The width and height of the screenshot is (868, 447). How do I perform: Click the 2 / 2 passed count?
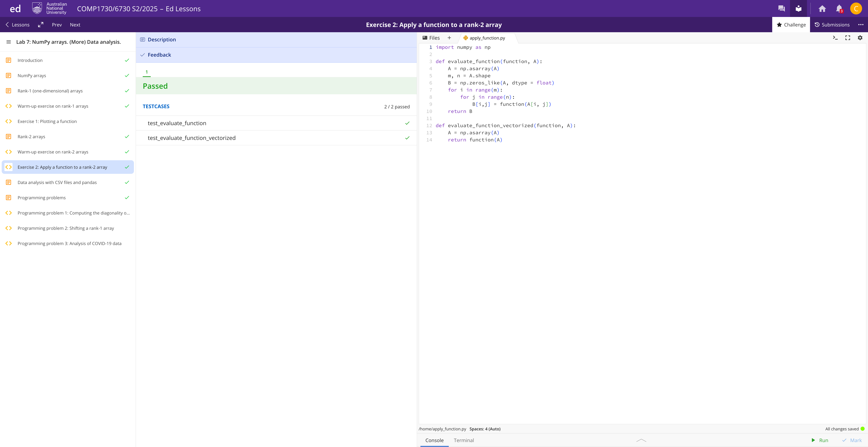pos(397,107)
